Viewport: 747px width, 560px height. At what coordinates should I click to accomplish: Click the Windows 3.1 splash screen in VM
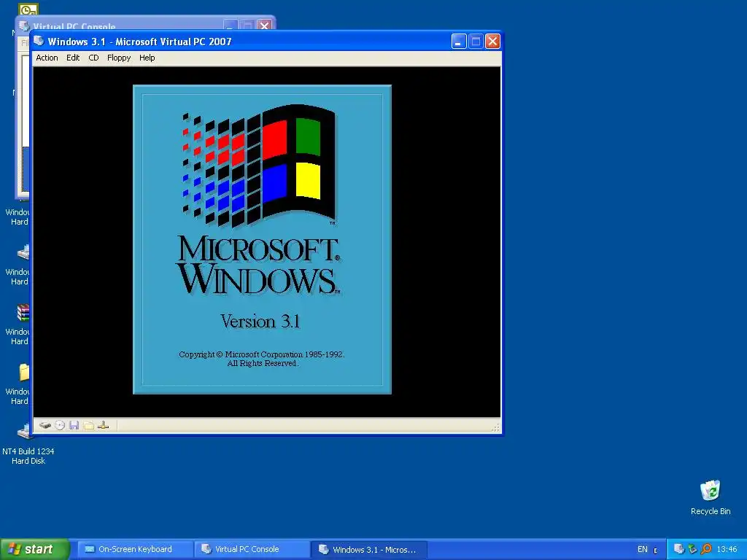262,239
